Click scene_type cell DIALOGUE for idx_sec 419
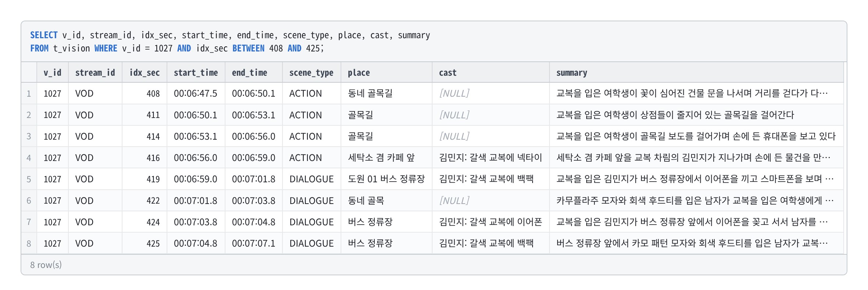 (312, 179)
